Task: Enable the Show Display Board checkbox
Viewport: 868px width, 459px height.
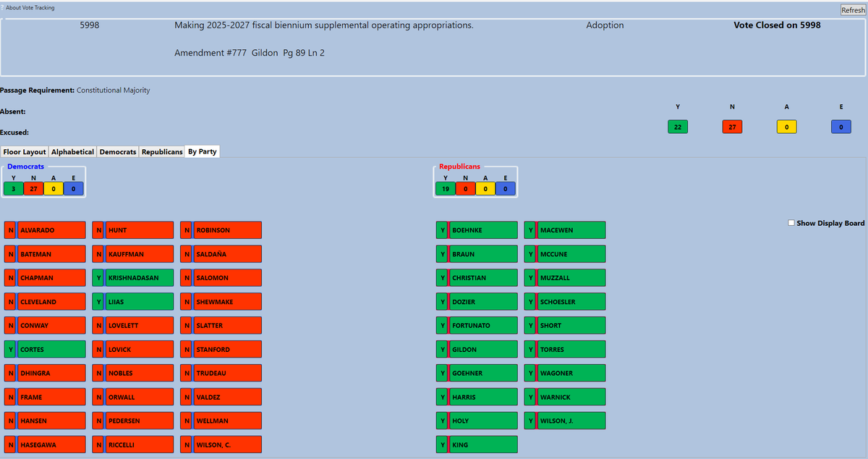Action: coord(791,223)
